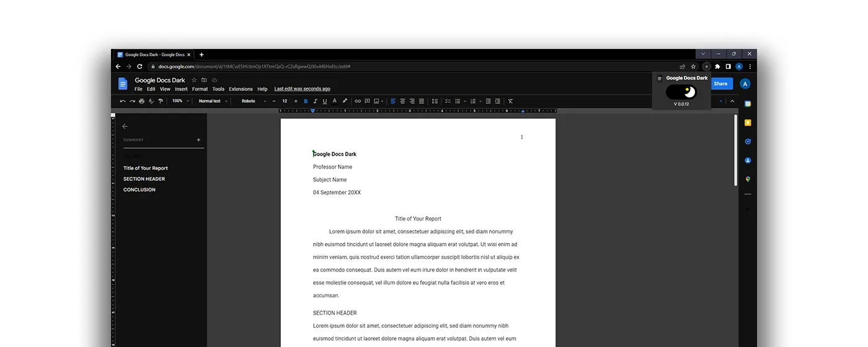This screenshot has width=868, height=347.
Task: Click the Insert image icon
Action: pyautogui.click(x=376, y=101)
